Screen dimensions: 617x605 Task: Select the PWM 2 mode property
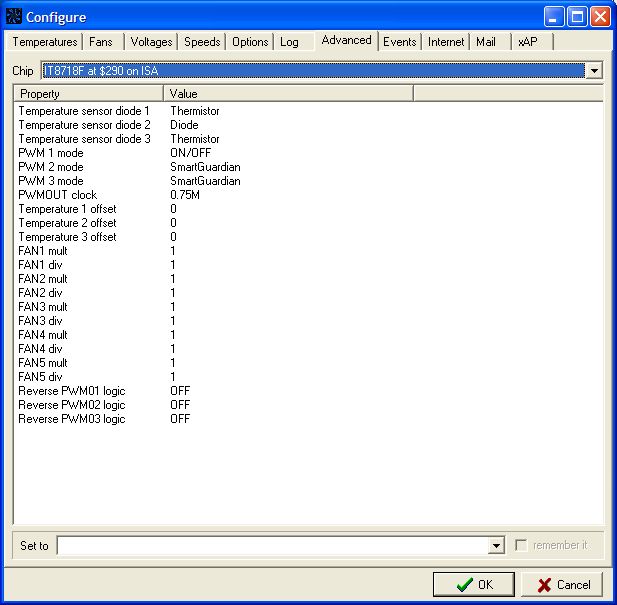[x=51, y=167]
